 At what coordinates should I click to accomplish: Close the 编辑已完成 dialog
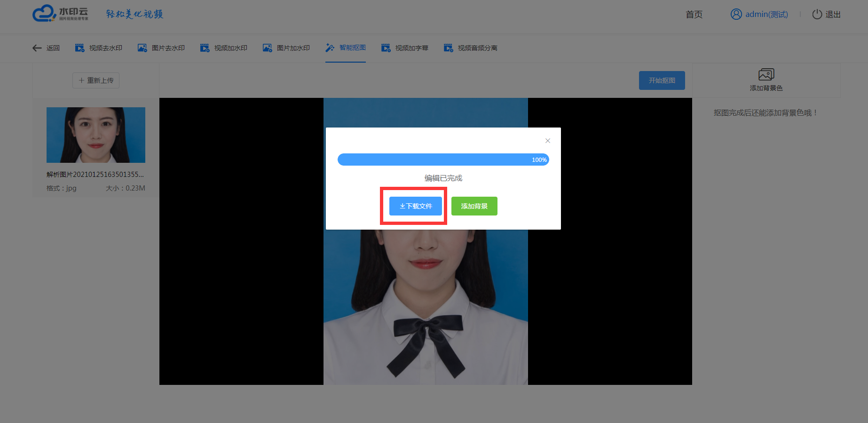click(x=547, y=141)
